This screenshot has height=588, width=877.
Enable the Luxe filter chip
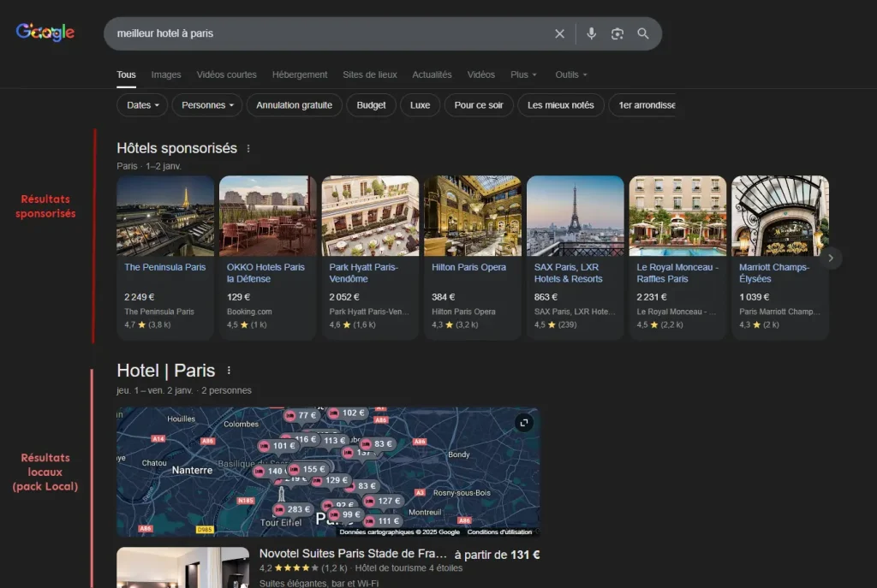(x=420, y=104)
